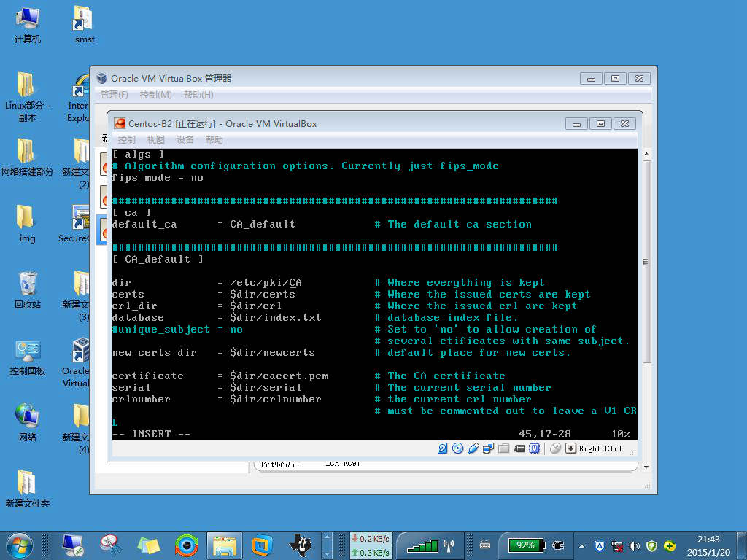This screenshot has width=747, height=560.
Task: Click the CPU virtualization icon in VM status bar
Action: 535,448
